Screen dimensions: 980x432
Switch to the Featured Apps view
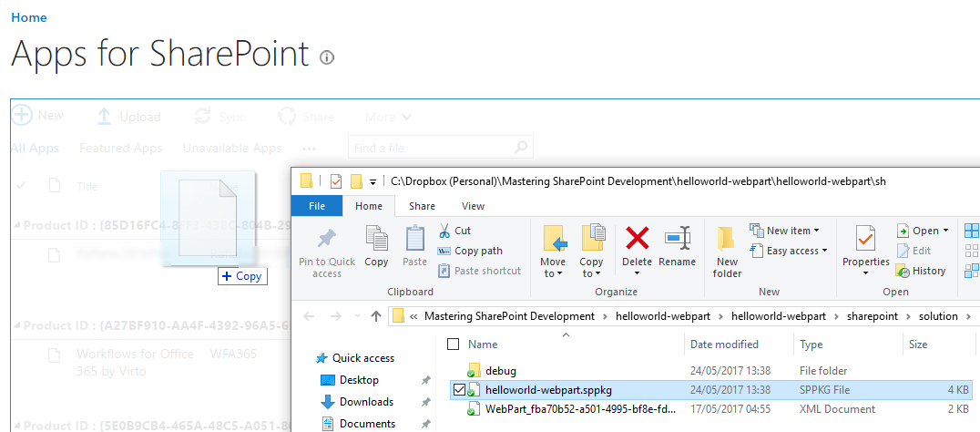pyautogui.click(x=120, y=149)
